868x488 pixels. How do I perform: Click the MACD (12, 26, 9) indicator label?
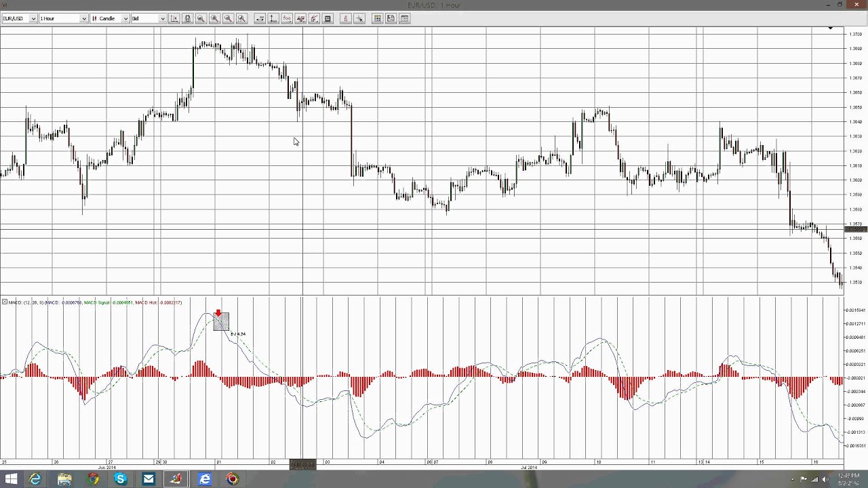coord(26,302)
